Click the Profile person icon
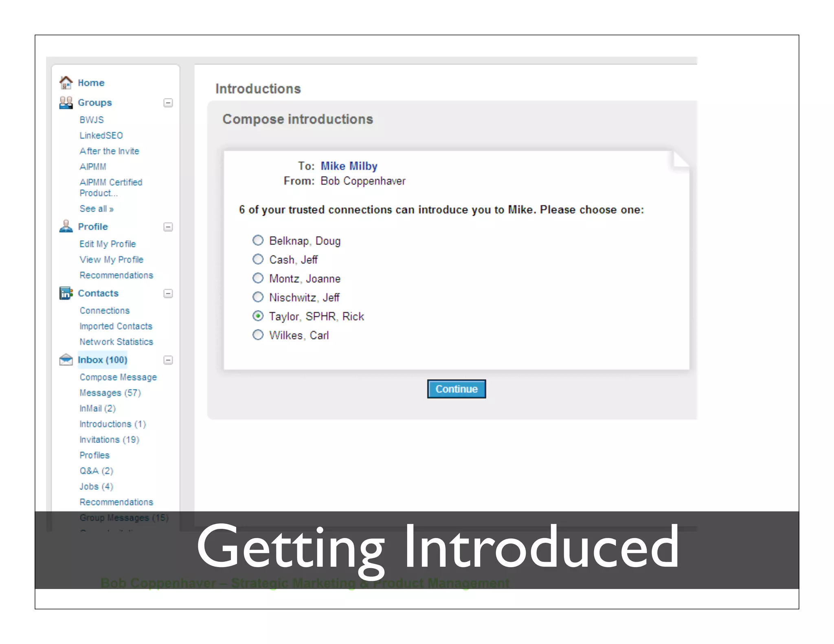This screenshot has height=644, width=834. point(66,226)
